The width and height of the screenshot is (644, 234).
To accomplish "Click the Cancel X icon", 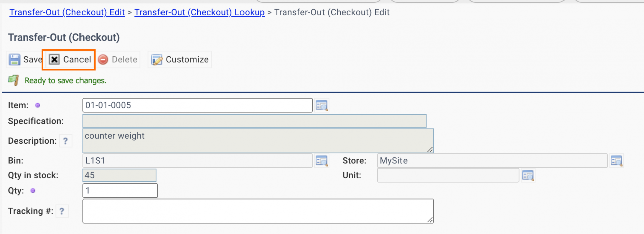I will coord(54,59).
